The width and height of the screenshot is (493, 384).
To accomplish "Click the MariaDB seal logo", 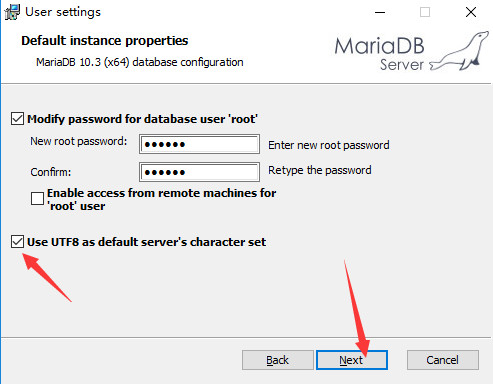I will 459,51.
